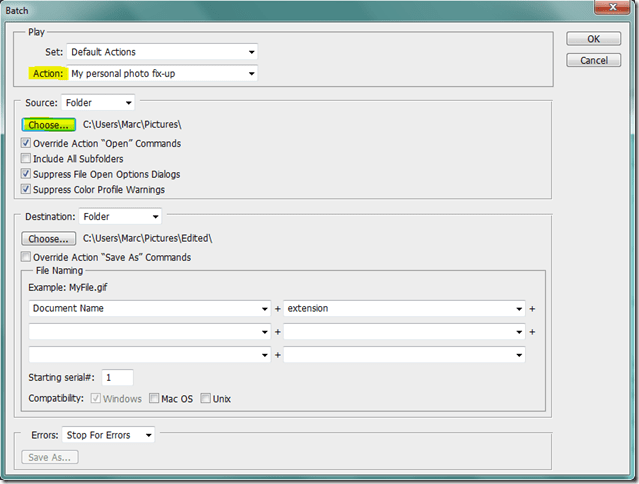
Task: Click the Choose button under Destination
Action: click(x=49, y=239)
